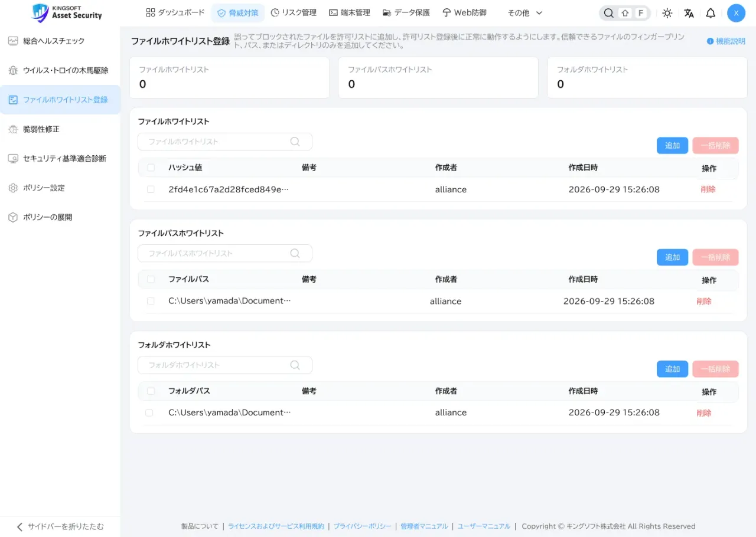The width and height of the screenshot is (756, 537).
Task: Click 2026-09-29 15:26:08 in the フォルダパス table row
Action: [614, 412]
